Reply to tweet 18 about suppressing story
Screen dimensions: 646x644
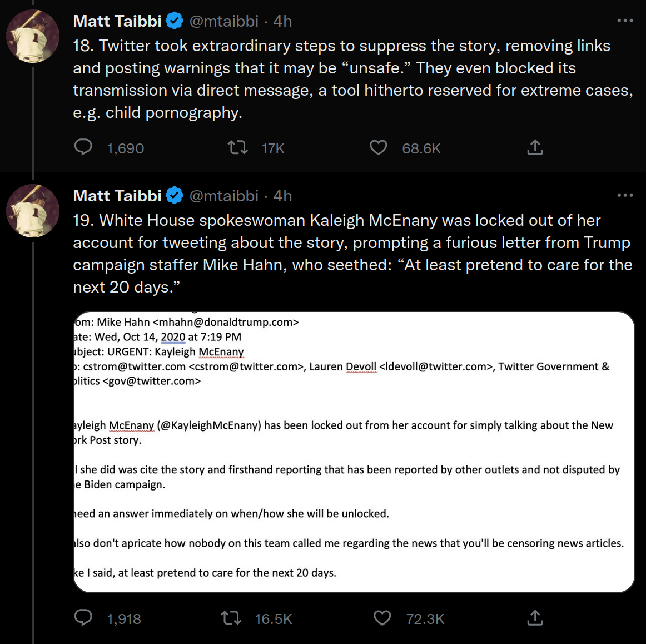83,147
